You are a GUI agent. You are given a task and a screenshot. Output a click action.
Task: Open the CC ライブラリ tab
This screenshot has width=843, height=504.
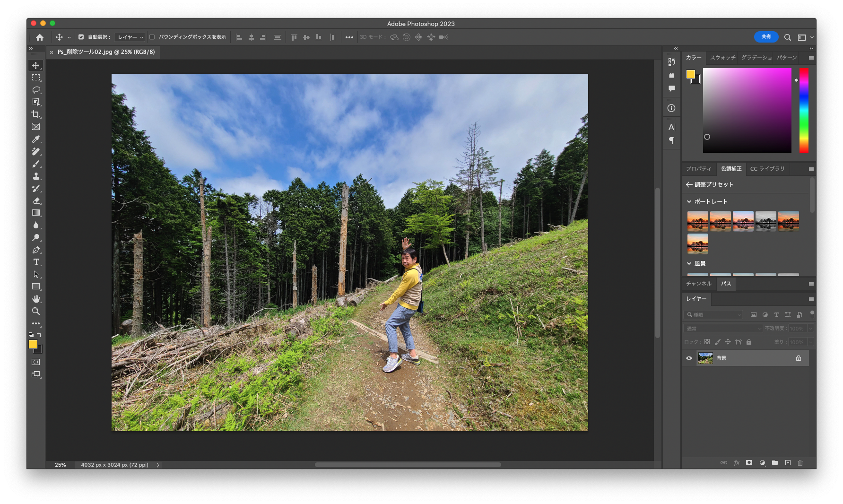(767, 169)
